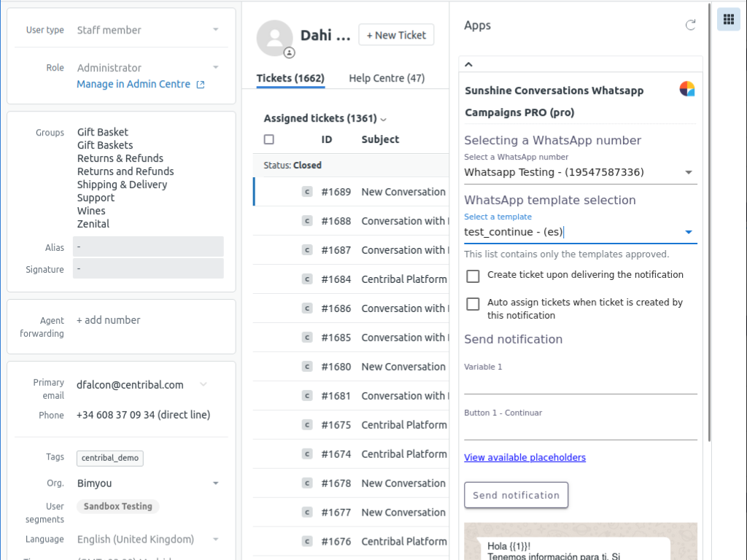This screenshot has height=560, width=747.
Task: Open the Zendesk apps grid icon
Action: [729, 19]
